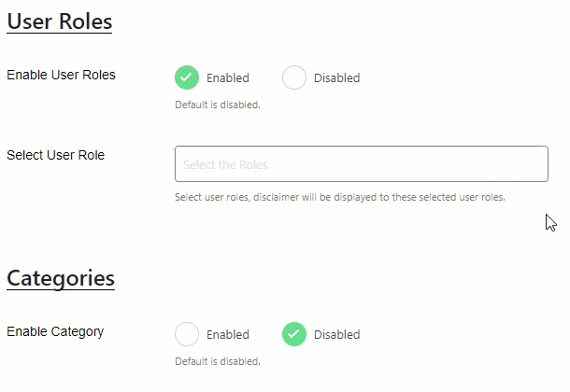Click the disclaimer help text below role selector
This screenshot has height=392, width=570.
click(x=340, y=198)
